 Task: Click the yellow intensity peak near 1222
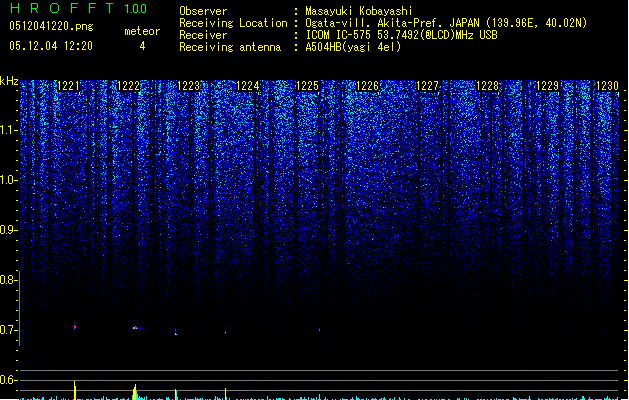coord(135,392)
